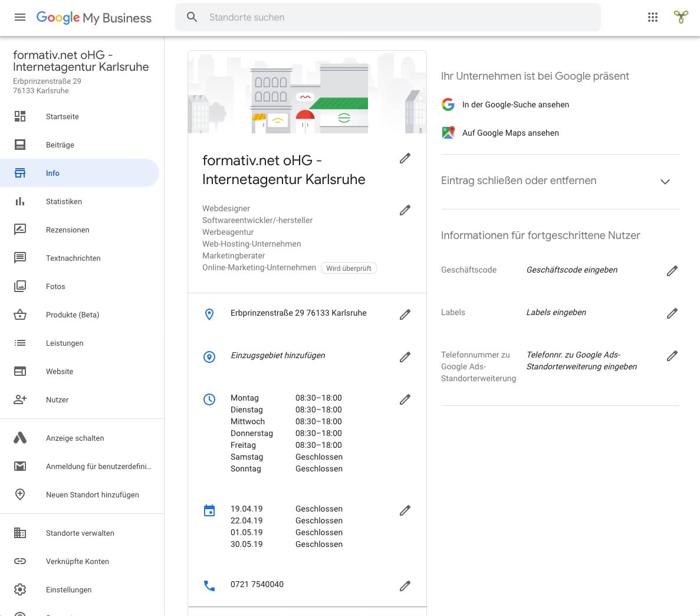
Task: Click Auf Google Maps ansehen link
Action: 510,133
